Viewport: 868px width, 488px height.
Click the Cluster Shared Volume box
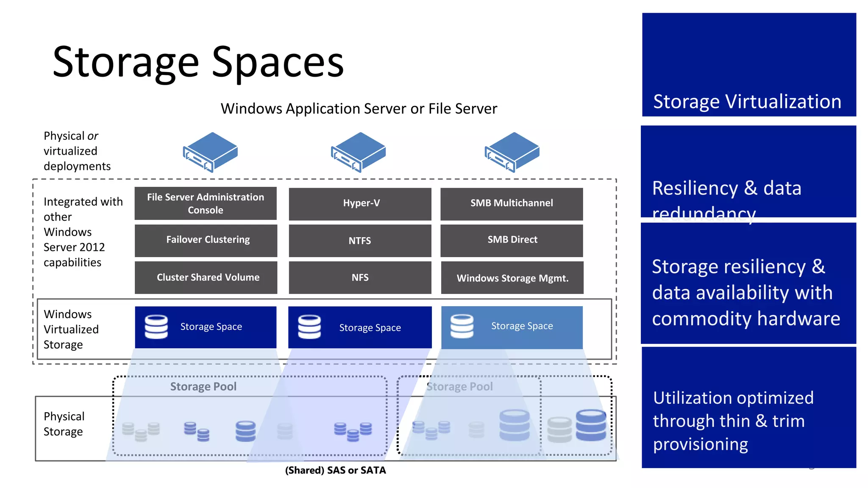tap(206, 277)
